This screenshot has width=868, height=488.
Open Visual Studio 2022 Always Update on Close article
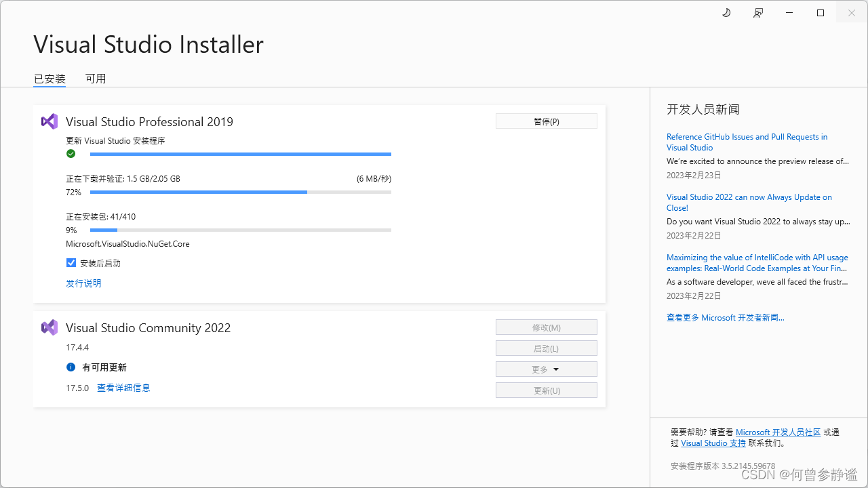coord(749,203)
